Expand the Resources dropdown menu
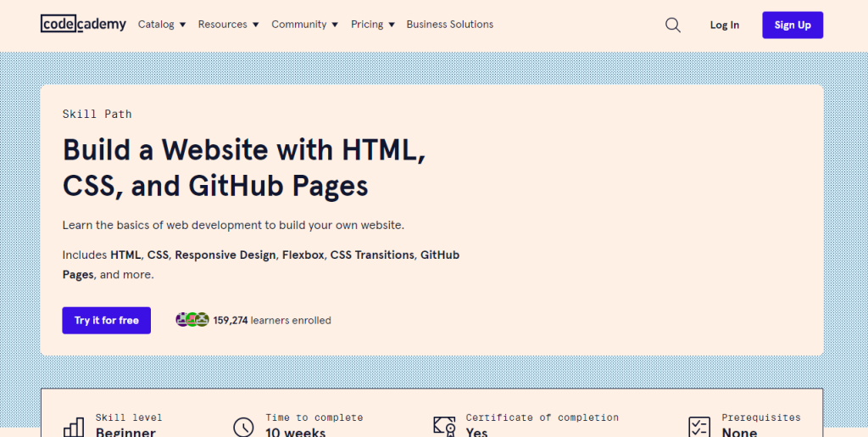The image size is (868, 437). (229, 25)
